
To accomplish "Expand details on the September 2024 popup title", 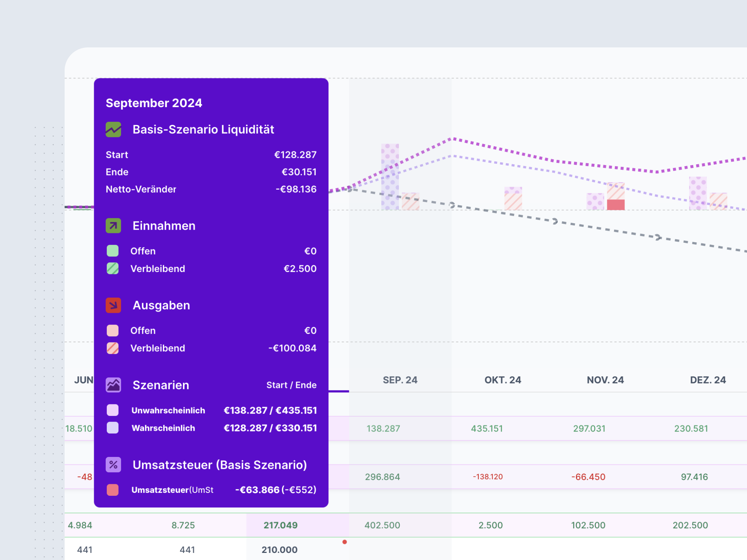I will coord(154,103).
